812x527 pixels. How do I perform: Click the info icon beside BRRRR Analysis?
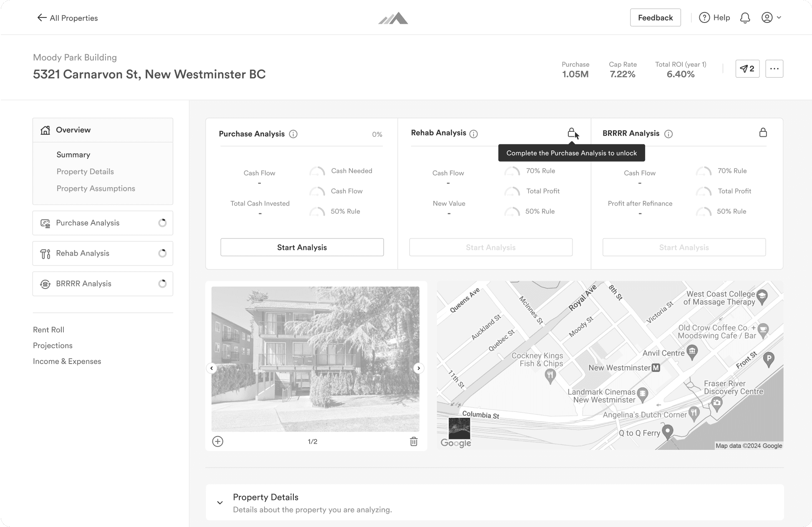[x=668, y=134]
